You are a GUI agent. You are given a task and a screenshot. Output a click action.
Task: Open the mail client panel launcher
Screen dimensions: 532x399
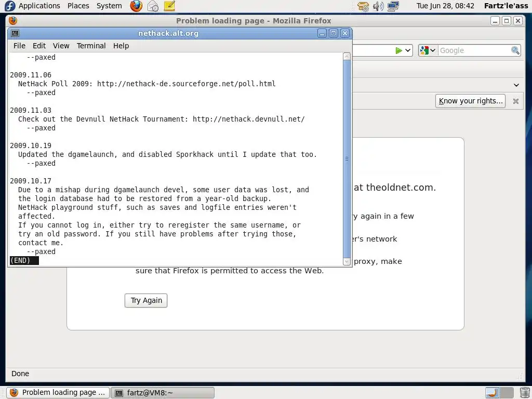click(x=153, y=6)
